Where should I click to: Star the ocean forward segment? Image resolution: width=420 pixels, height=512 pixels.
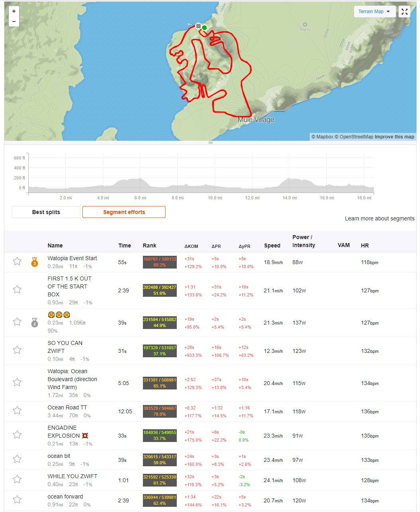(x=17, y=500)
